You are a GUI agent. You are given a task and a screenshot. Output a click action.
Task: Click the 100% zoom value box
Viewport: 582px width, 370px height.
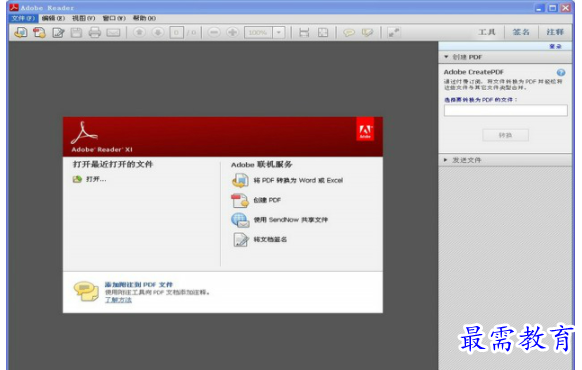pyautogui.click(x=258, y=33)
